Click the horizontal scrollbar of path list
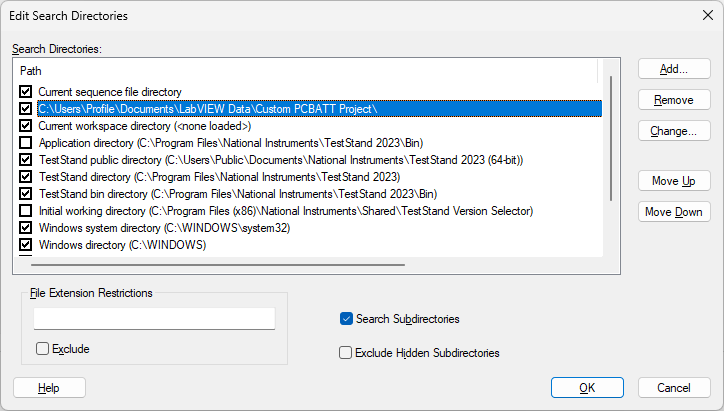The height and width of the screenshot is (411, 724). click(x=218, y=265)
